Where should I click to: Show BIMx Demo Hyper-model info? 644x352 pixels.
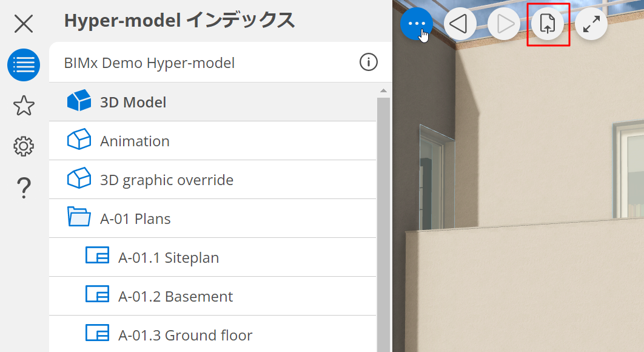(x=369, y=62)
